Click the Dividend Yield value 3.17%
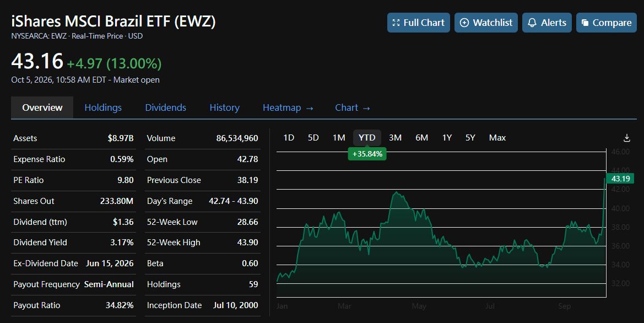Viewport: 644px width, 323px height. [x=122, y=243]
